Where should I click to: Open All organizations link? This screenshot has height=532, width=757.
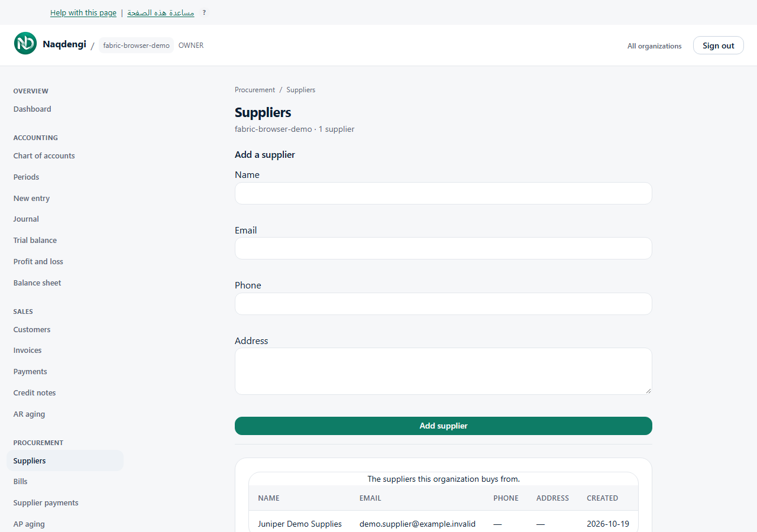(x=655, y=46)
